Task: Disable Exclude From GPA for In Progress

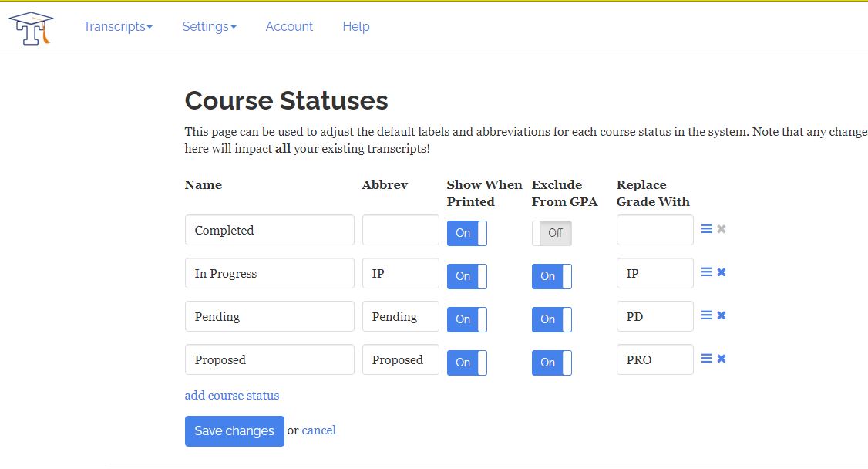Action: (x=551, y=276)
